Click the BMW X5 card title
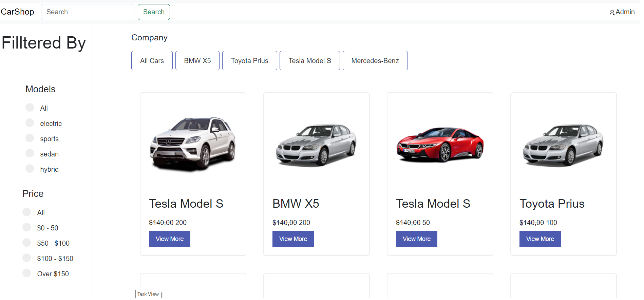This screenshot has height=300, width=644. (x=296, y=204)
